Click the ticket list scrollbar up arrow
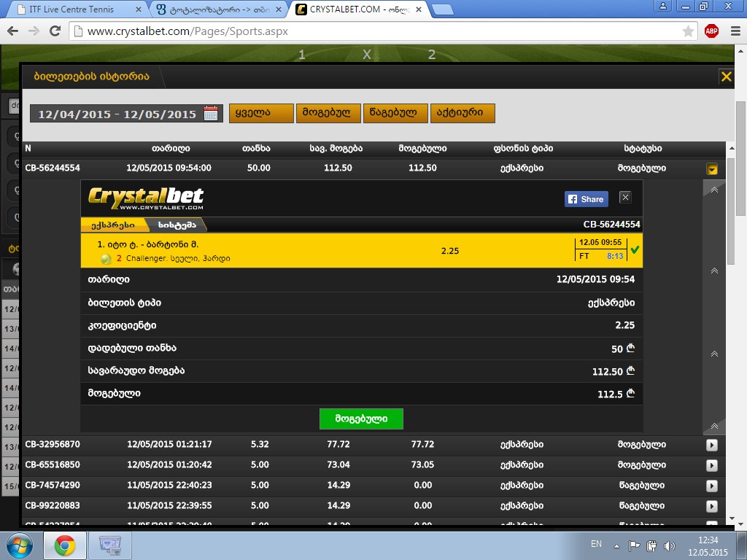Screen dimensions: 747x560 pos(732,149)
